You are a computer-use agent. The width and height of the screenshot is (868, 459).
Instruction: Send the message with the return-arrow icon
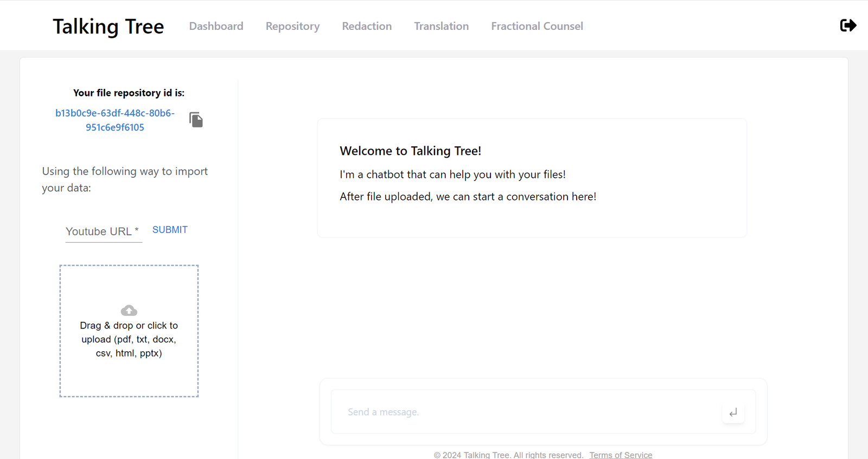(x=733, y=412)
